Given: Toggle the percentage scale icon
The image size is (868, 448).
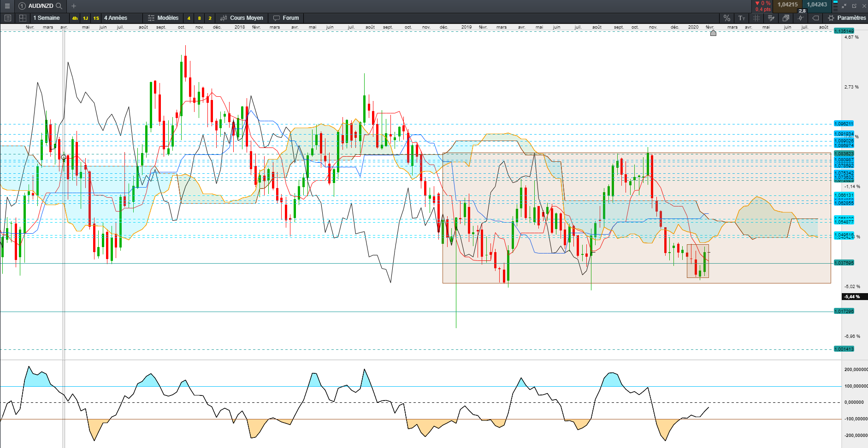Looking at the screenshot, I should (727, 18).
